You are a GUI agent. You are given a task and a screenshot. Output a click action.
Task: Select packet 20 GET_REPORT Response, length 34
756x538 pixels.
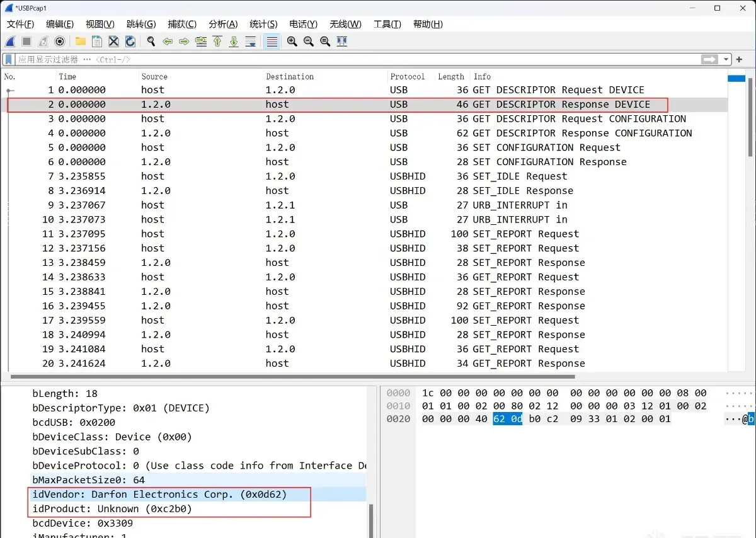(x=364, y=363)
